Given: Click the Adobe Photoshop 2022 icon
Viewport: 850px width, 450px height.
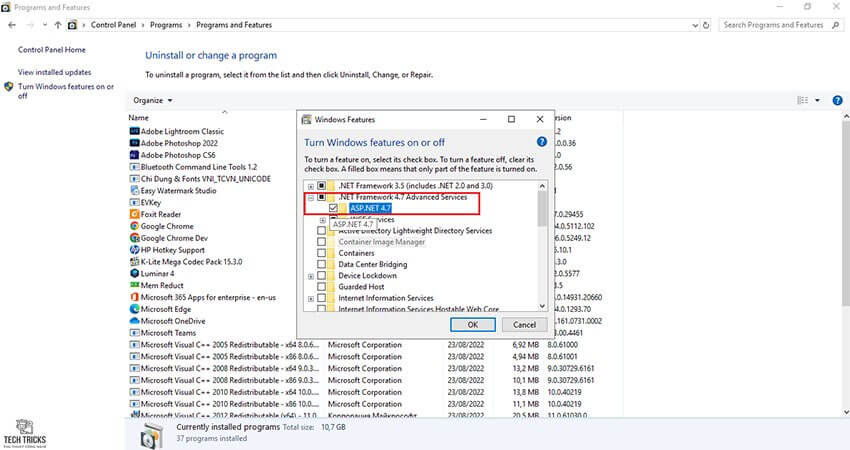Looking at the screenshot, I should coord(134,143).
